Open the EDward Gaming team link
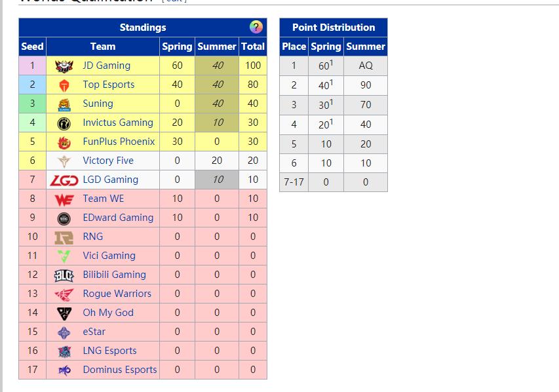559x392 pixels. pos(118,218)
